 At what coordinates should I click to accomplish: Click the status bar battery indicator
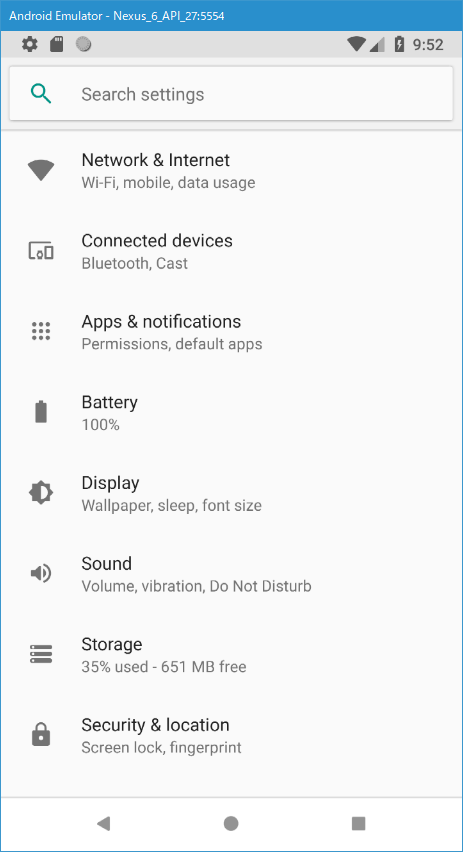(x=399, y=44)
